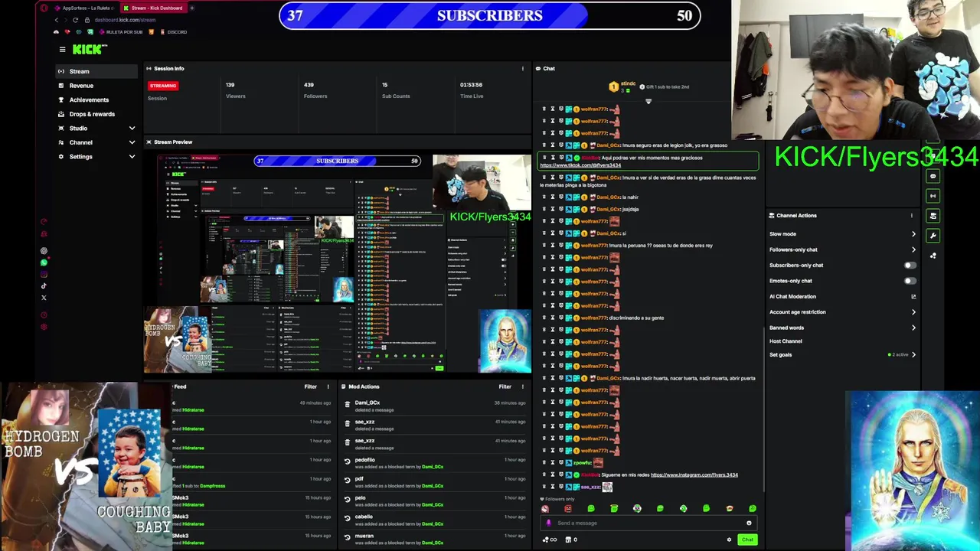Open chat settings gear icon

pyautogui.click(x=729, y=540)
